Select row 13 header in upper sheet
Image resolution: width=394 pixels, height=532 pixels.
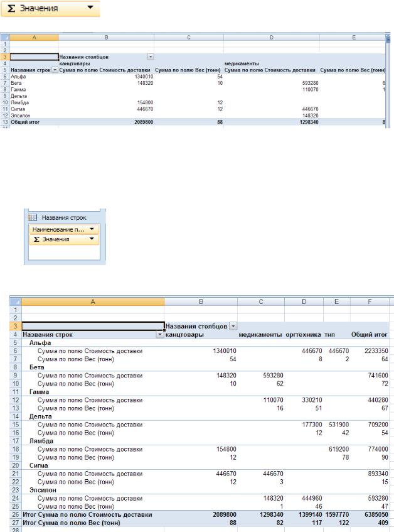(5, 122)
